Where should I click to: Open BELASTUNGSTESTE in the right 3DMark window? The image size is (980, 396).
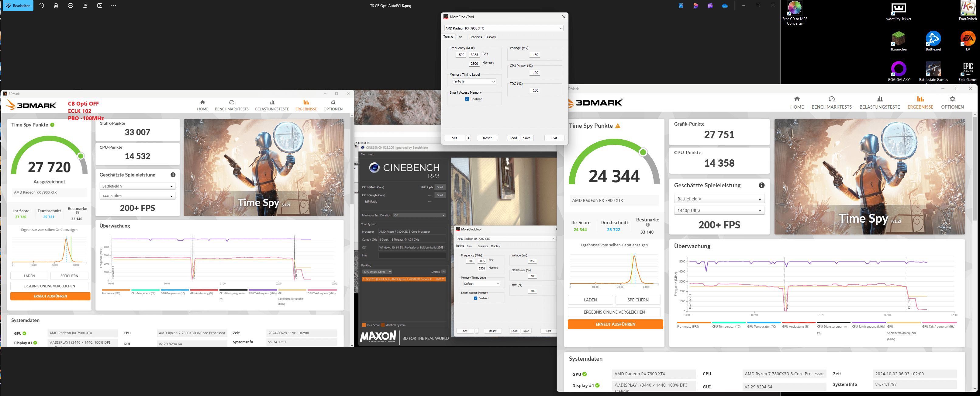(x=880, y=103)
